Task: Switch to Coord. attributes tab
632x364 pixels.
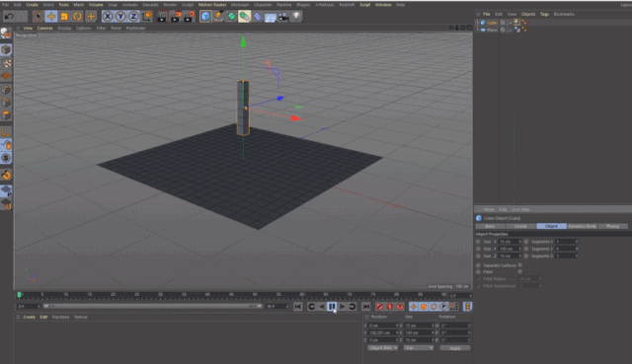Action: pos(520,226)
